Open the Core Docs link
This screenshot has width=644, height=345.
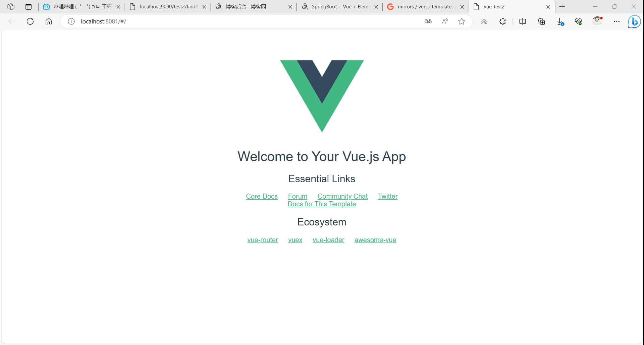click(262, 196)
